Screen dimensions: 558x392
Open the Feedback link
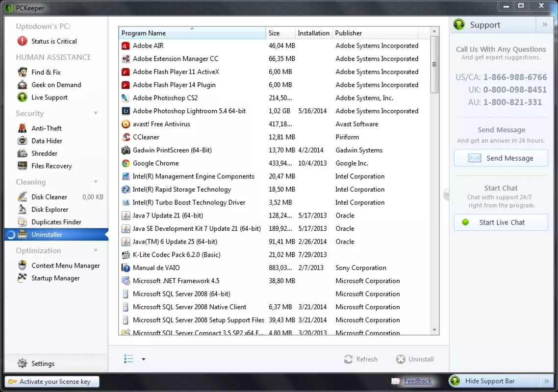(418, 381)
